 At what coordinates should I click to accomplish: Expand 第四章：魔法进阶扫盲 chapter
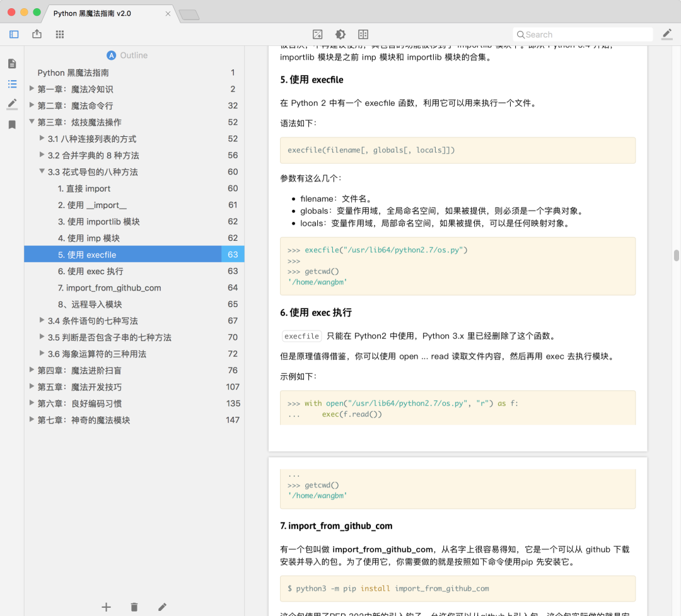pos(32,369)
